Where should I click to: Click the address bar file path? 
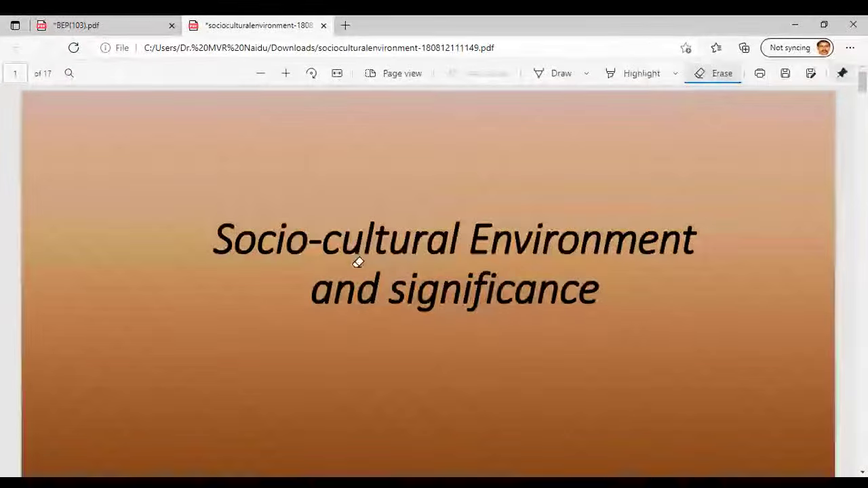[x=319, y=47]
